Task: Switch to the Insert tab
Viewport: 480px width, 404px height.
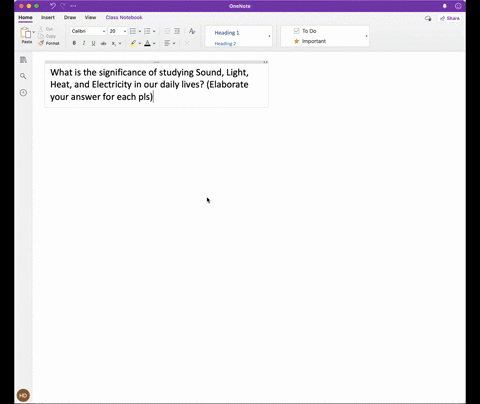Action: coord(48,17)
